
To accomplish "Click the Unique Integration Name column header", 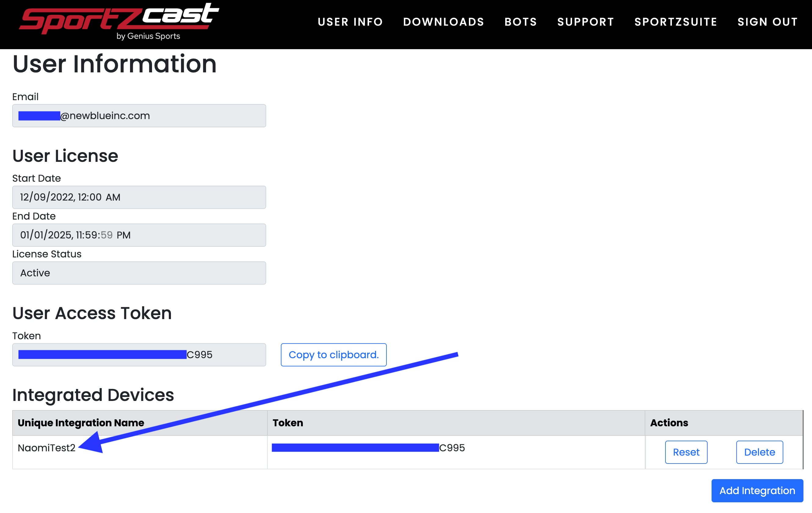I will (140, 423).
